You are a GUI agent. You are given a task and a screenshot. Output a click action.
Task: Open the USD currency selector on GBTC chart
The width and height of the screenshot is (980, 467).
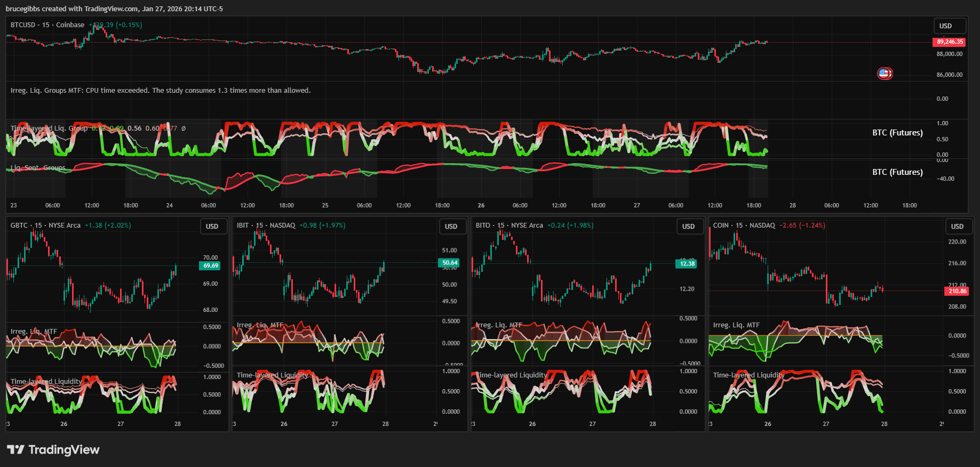click(212, 227)
